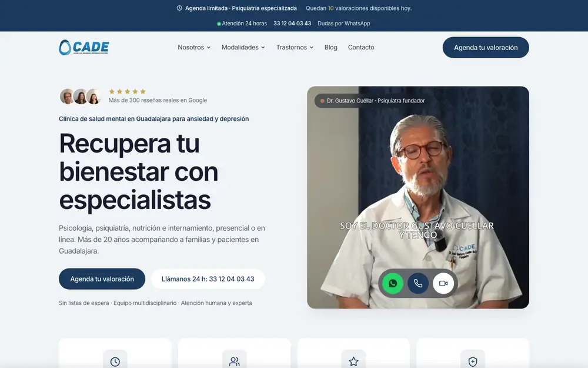The height and width of the screenshot is (368, 588).
Task: Expand the Modalidades dropdown menu
Action: (243, 47)
